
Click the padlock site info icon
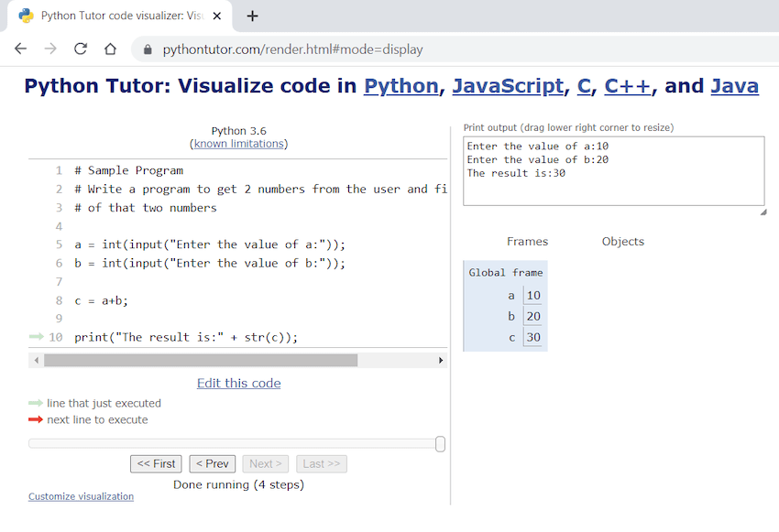point(148,49)
